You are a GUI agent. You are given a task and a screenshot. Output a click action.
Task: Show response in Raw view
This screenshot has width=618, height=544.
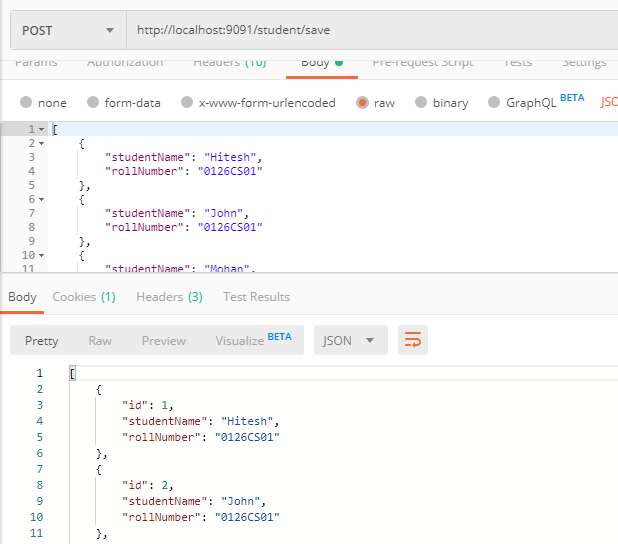pos(100,341)
